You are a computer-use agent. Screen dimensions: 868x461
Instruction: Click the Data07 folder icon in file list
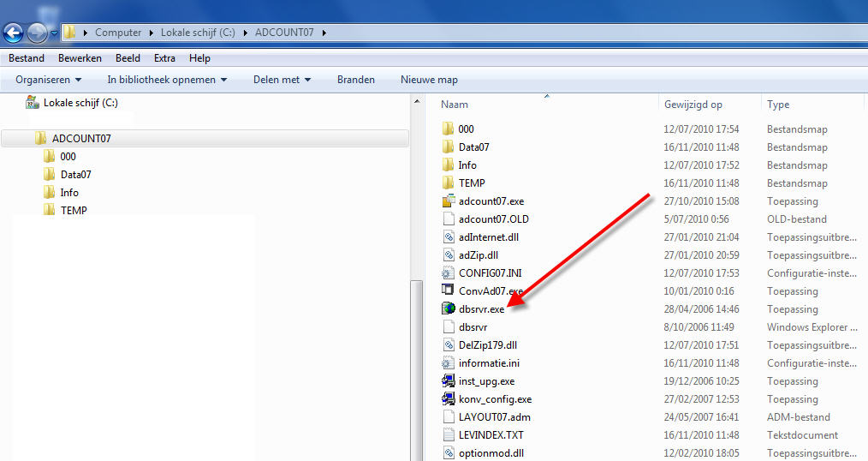[x=449, y=147]
